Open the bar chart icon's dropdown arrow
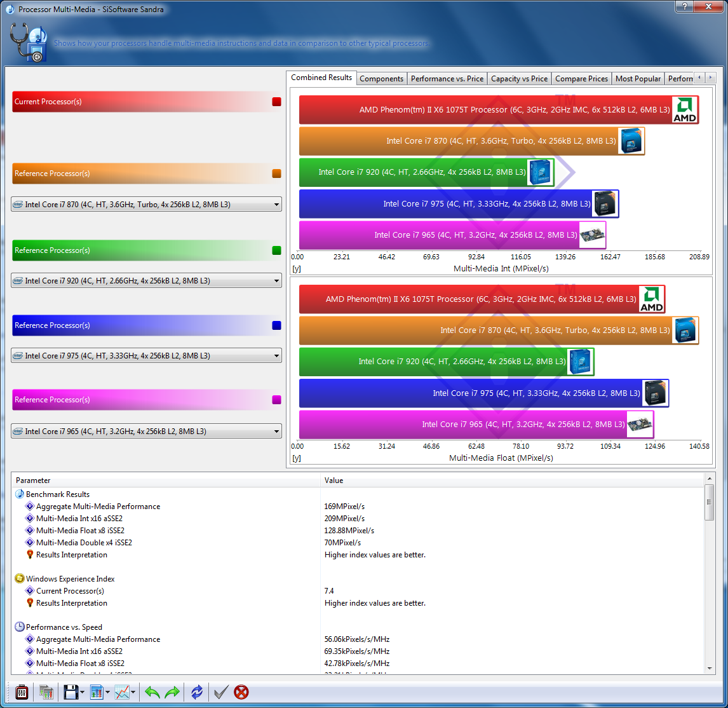 108,693
